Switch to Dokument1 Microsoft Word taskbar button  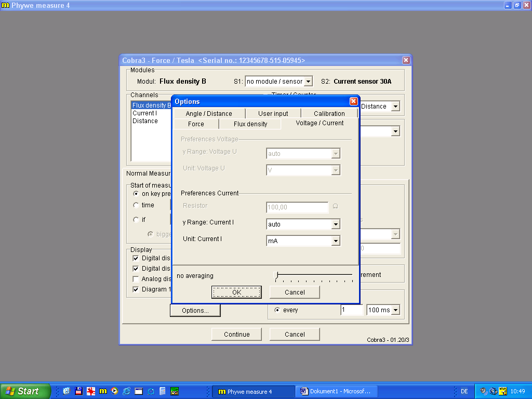pyautogui.click(x=338, y=392)
